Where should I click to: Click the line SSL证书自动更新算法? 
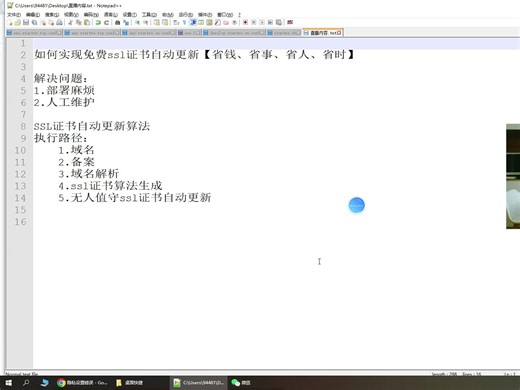(92, 126)
